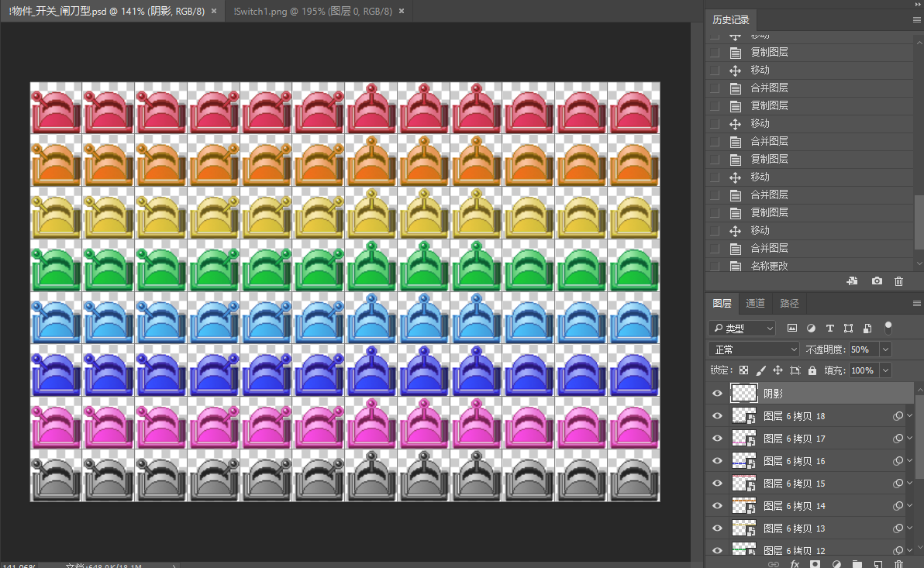Open the 正常 blend mode dropdown
Viewport: 924px width, 568px height.
tap(753, 349)
